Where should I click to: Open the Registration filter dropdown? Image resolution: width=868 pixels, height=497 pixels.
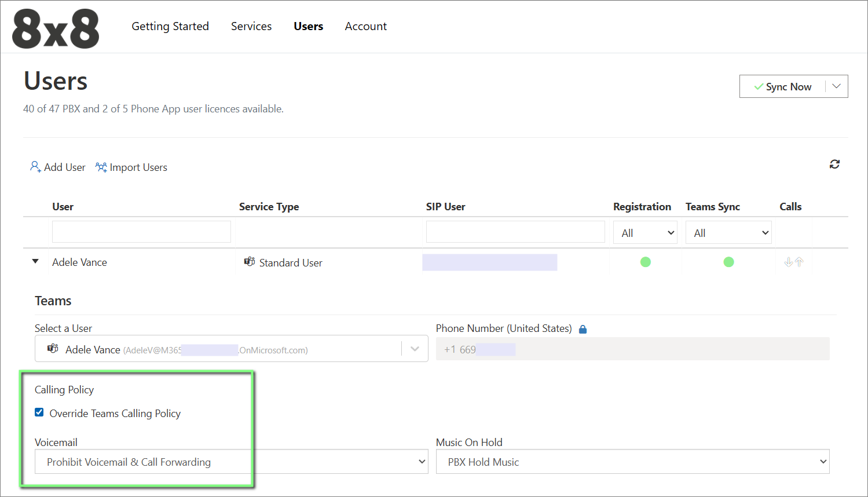click(x=645, y=233)
